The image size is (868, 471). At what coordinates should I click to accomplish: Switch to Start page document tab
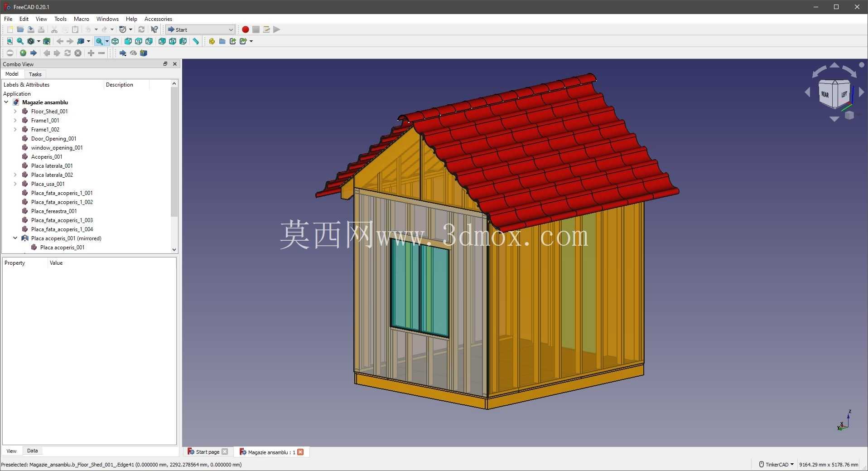[207, 452]
